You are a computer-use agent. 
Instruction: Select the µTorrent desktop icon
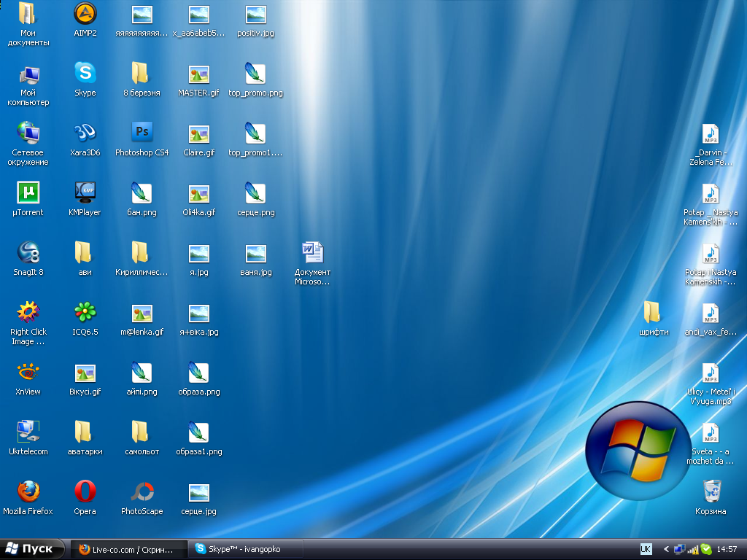point(28,192)
